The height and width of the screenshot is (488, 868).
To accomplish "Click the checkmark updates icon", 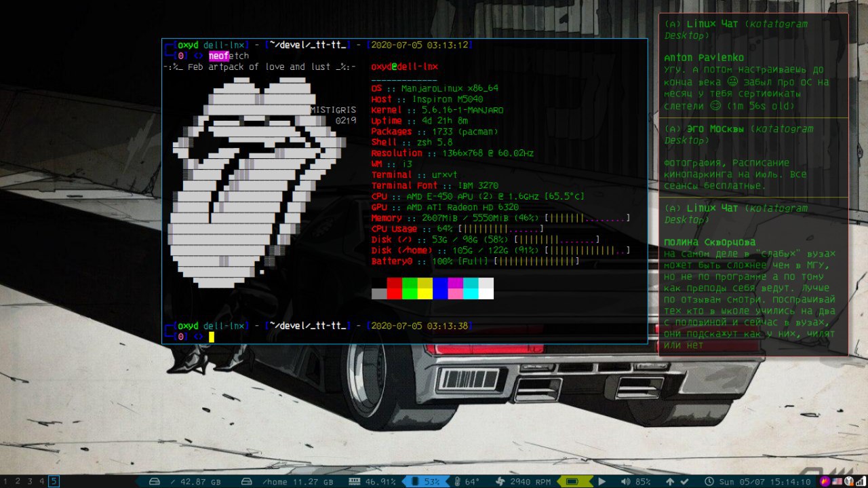I will click(684, 481).
